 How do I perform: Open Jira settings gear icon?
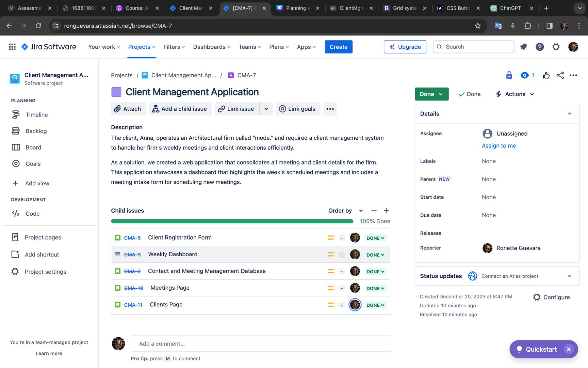[x=556, y=47]
